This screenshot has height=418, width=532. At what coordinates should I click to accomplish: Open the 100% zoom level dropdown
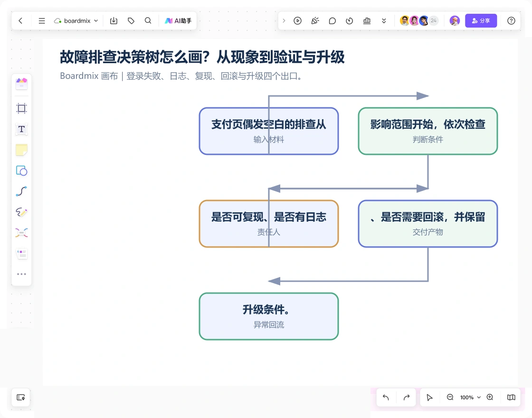tap(470, 397)
